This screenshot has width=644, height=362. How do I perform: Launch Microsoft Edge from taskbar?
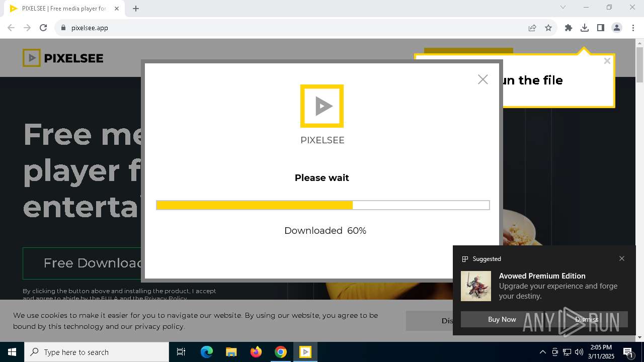click(207, 352)
